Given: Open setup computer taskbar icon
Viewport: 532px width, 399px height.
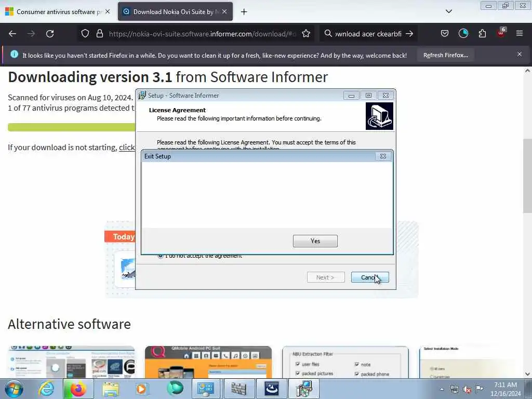Looking at the screenshot, I should [x=303, y=389].
